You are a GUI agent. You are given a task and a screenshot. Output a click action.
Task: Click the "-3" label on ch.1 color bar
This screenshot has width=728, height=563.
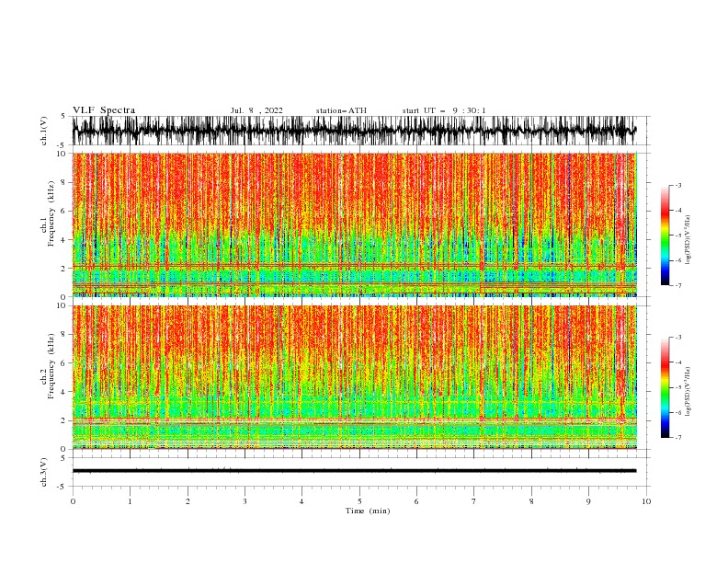tap(678, 185)
